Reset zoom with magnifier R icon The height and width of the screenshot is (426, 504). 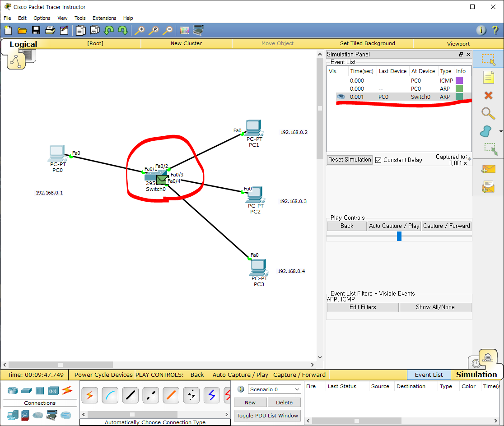pos(153,31)
